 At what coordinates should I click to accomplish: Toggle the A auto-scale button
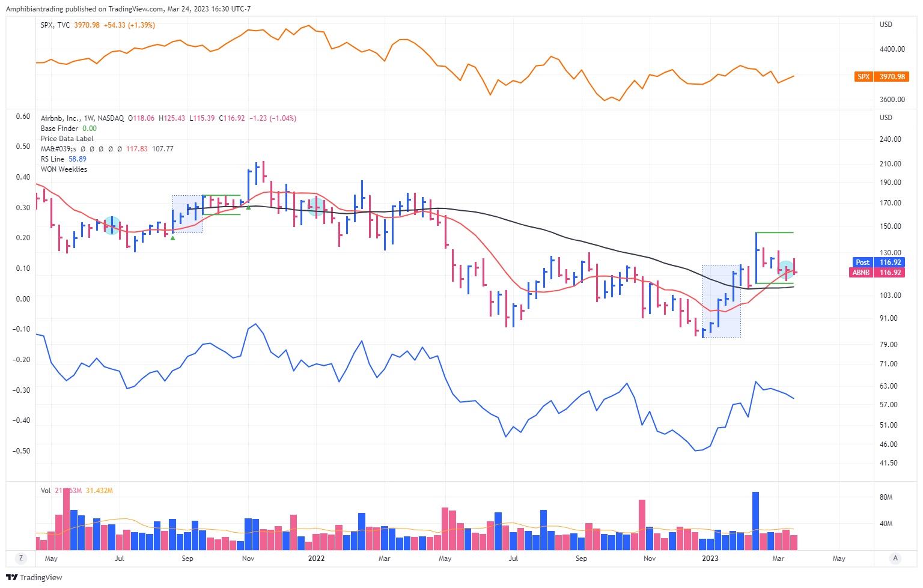[x=895, y=558]
